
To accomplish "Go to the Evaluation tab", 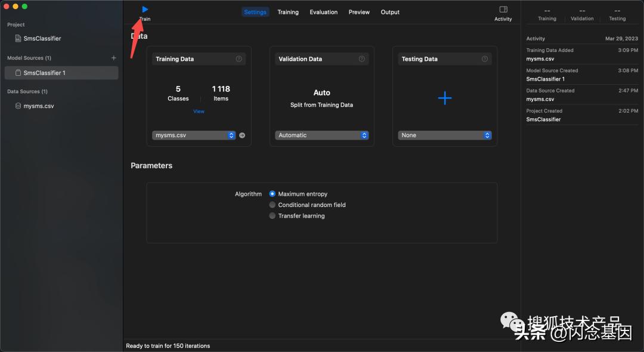I will pos(323,12).
